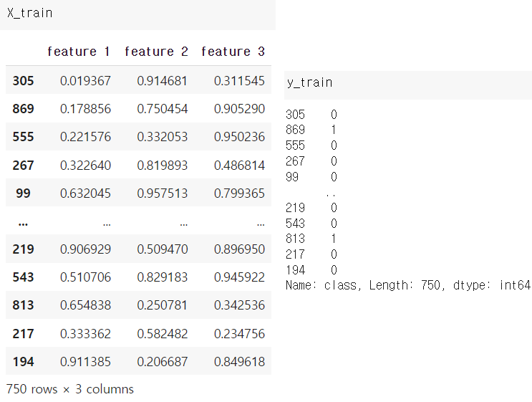Viewport: 532px width, 402px height.
Task: Select cell value 0.905290
Action: [239, 109]
